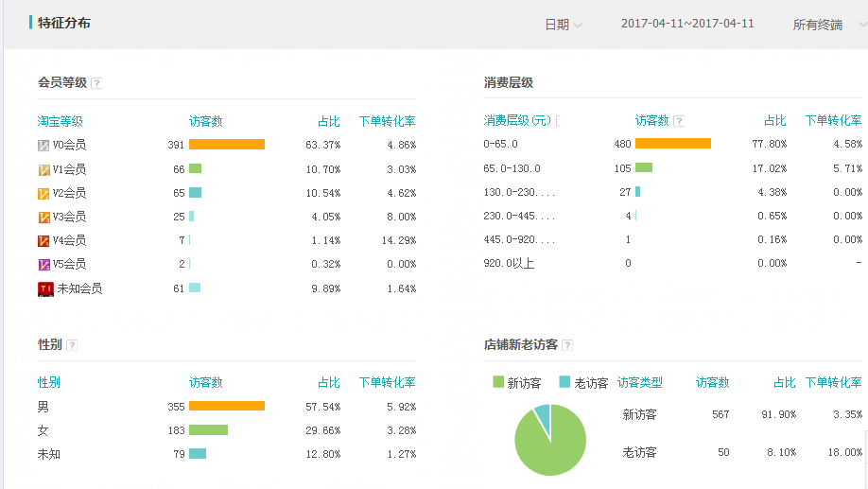This screenshot has width=868, height=489.
Task: Click the green pie chart slice
Action: click(x=553, y=446)
